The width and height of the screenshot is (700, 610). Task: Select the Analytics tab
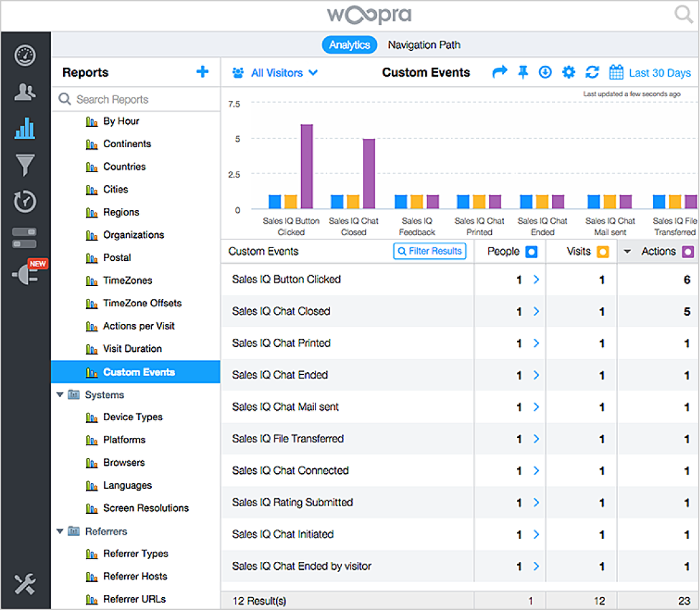[x=349, y=45]
